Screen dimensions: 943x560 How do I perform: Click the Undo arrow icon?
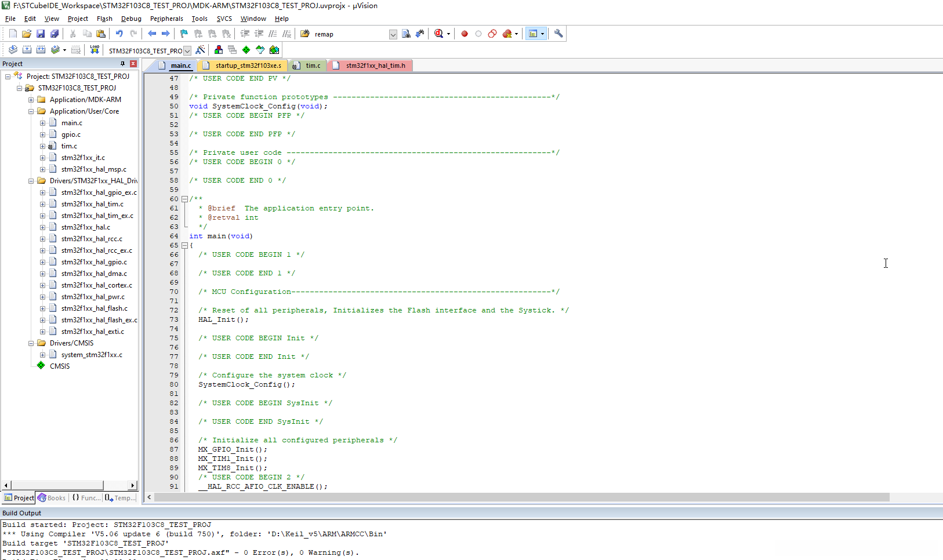(119, 34)
